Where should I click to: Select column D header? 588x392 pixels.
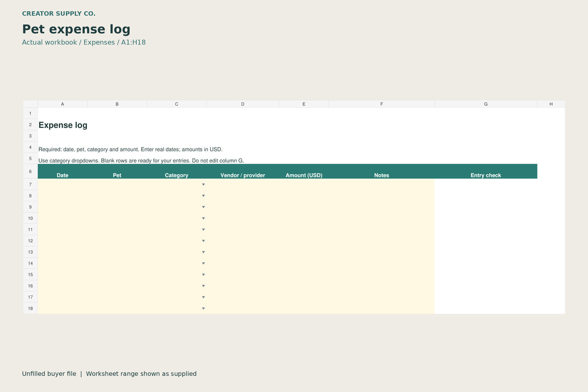pos(243,104)
